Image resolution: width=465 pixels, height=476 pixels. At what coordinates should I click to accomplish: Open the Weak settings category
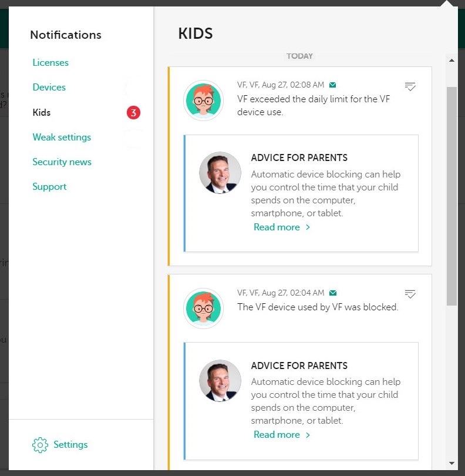[62, 137]
